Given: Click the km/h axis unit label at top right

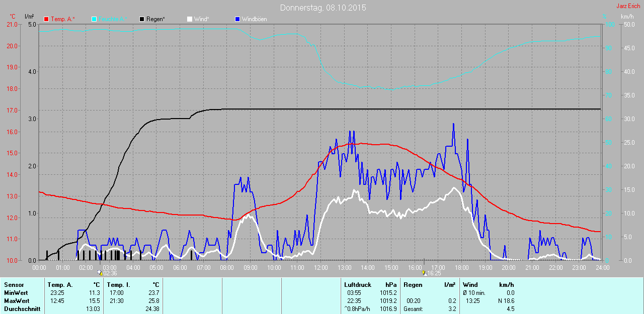Looking at the screenshot, I should pos(627,17).
